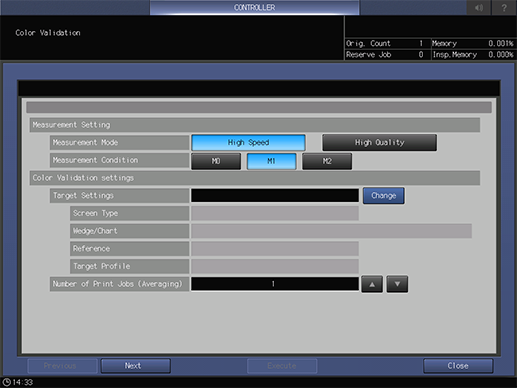Click the Color Validation title text
The image size is (517, 388).
pyautogui.click(x=48, y=33)
